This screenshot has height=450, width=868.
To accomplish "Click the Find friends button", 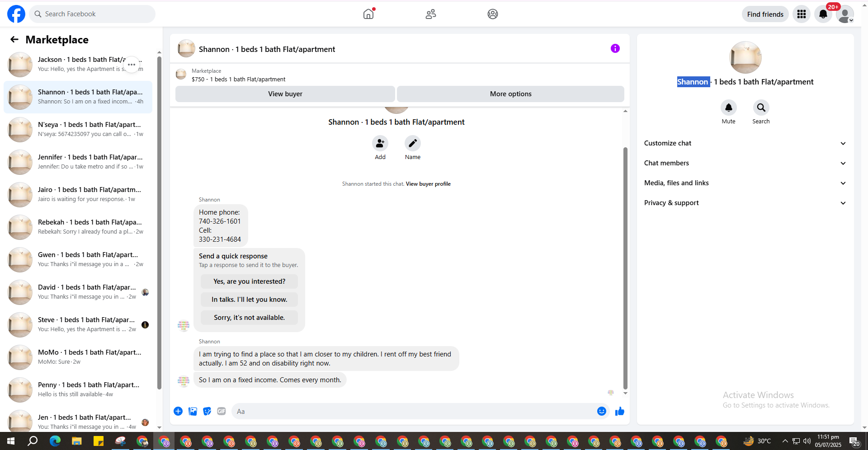I will (765, 14).
